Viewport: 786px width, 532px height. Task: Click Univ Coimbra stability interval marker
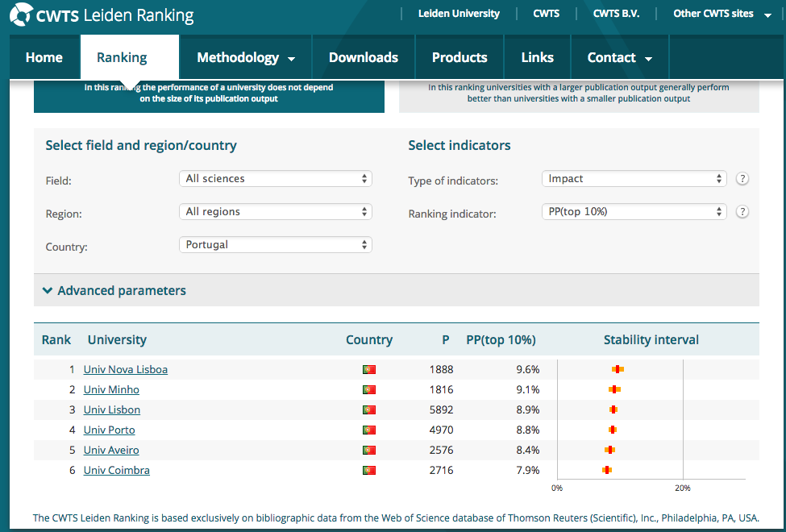pyautogui.click(x=606, y=470)
